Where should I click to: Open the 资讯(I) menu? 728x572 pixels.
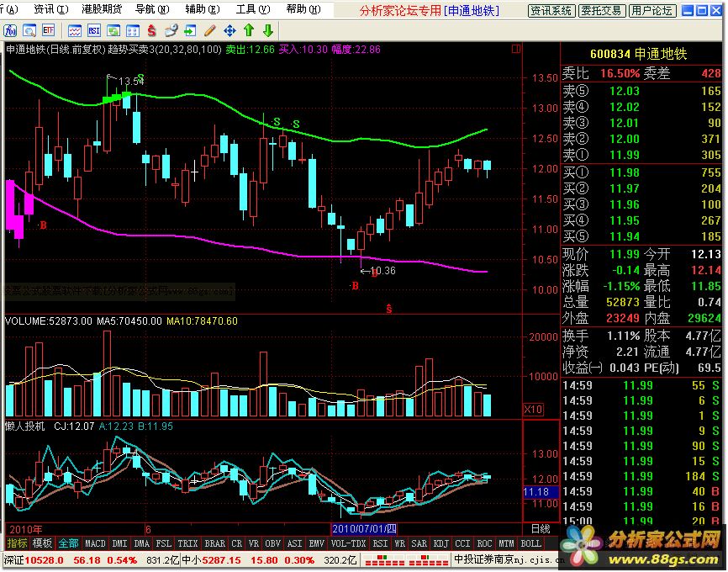point(50,8)
